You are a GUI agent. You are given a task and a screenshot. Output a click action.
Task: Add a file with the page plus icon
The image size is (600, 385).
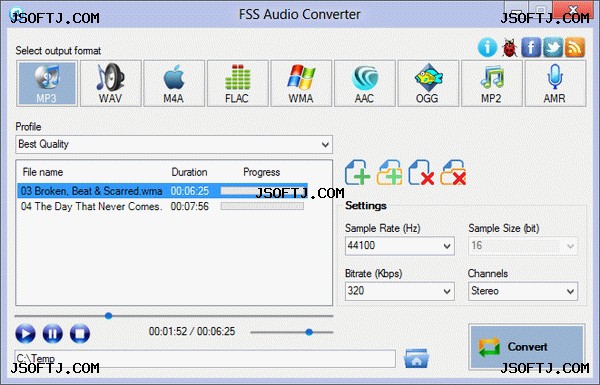[357, 173]
